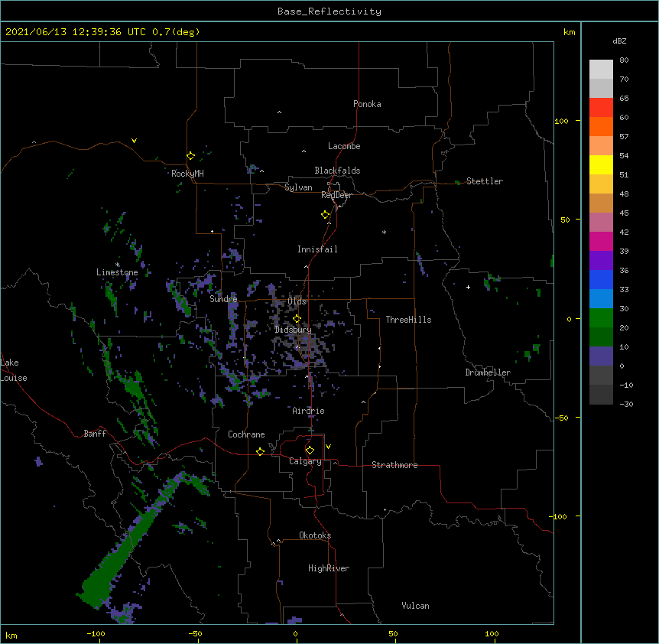Viewport: 659px width, 644px height.
Task: Click the Sylvan label
Action: [298, 187]
